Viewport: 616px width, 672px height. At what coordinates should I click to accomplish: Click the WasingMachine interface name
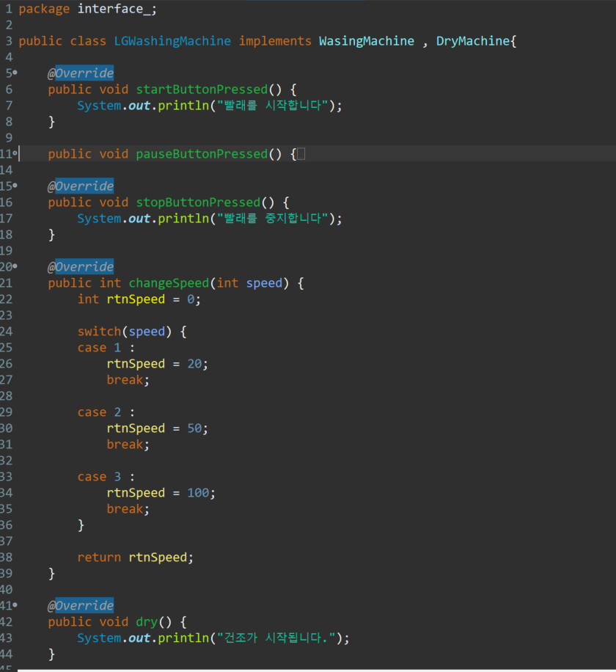[x=367, y=41]
